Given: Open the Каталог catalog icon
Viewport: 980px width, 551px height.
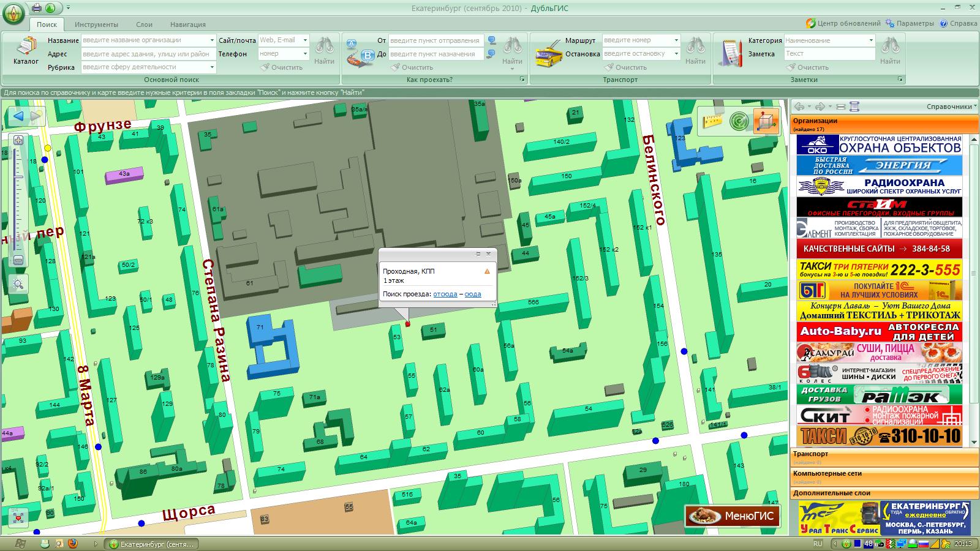Looking at the screenshot, I should (x=26, y=51).
